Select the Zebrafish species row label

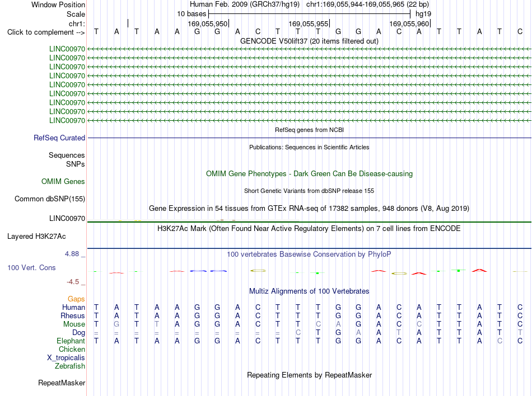point(70,366)
